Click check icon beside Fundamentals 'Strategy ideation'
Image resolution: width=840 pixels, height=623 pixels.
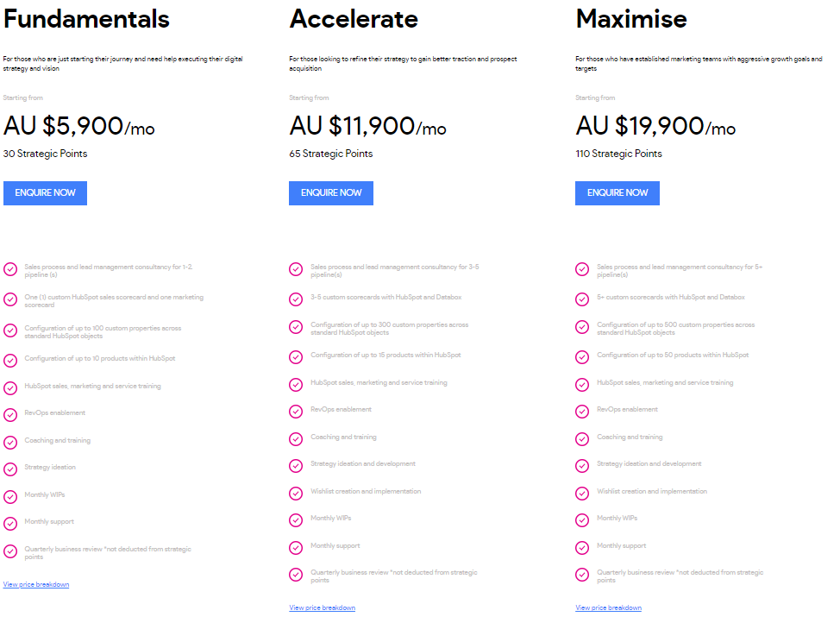pos(10,469)
